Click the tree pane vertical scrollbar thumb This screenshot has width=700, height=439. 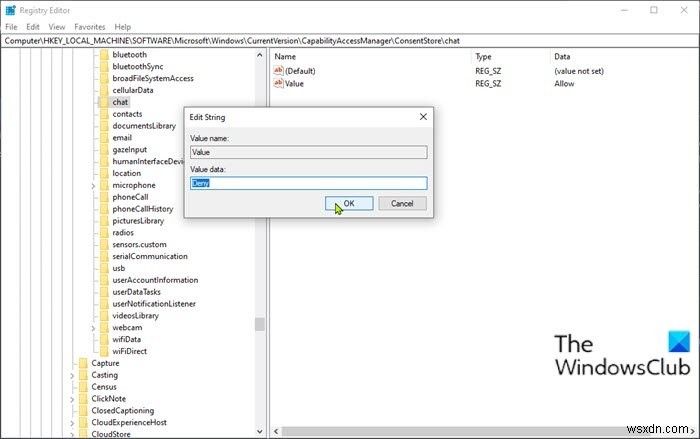point(260,324)
